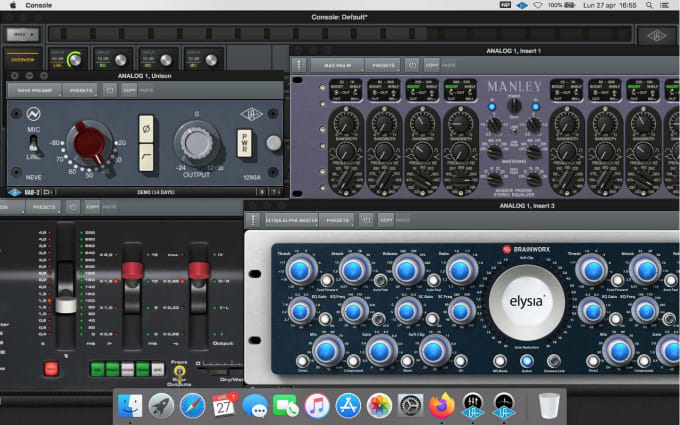This screenshot has height=425, width=680.
Task: Open Presets dropdown in ANALOG 1 Unison window
Action: pyautogui.click(x=81, y=90)
